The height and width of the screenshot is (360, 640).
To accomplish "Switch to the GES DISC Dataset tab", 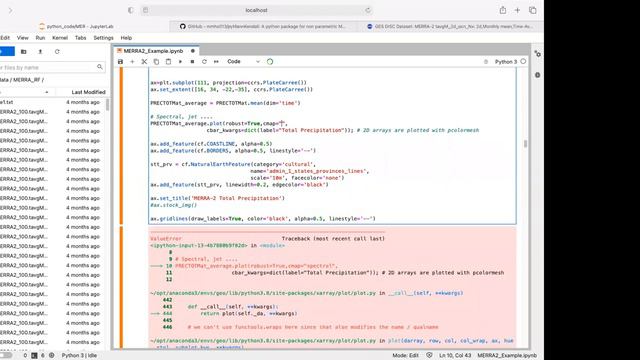I will 451,27.
